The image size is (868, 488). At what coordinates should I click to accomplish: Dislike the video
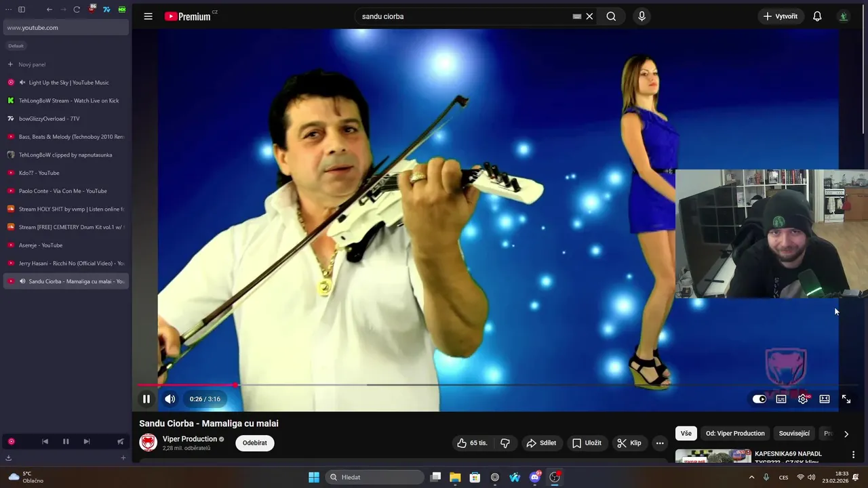tap(505, 443)
